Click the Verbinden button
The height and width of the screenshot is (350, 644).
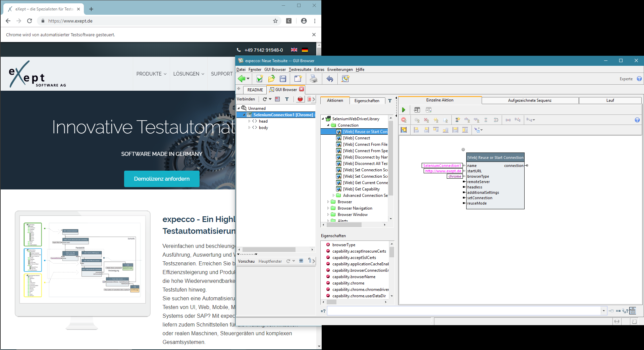click(246, 99)
